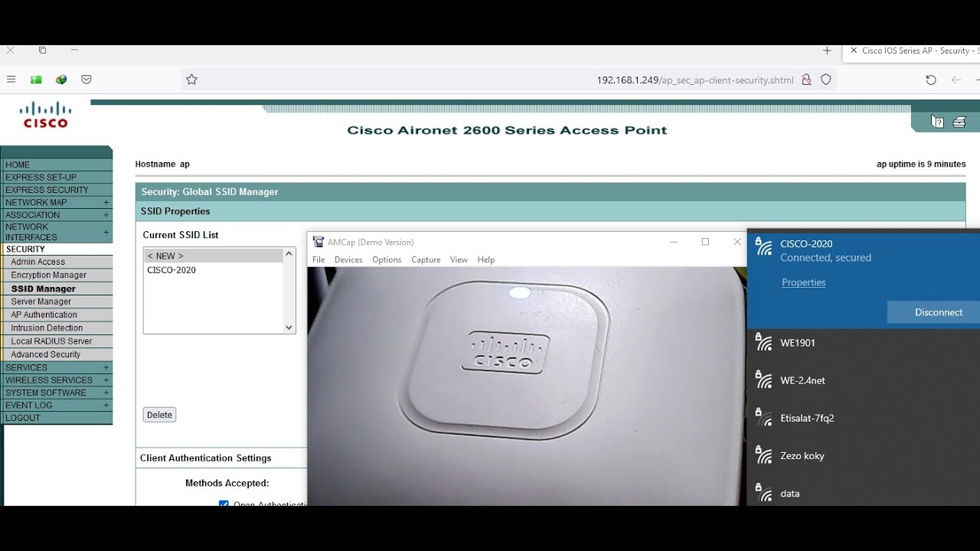Open the Intrusion Detection page
Screen dimensions: 980x551
47,328
